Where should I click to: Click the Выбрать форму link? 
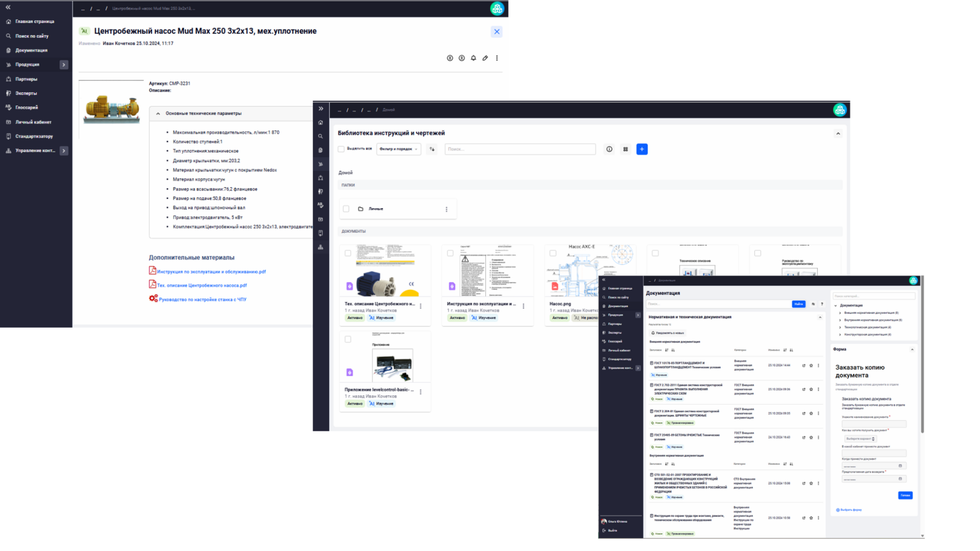tap(849, 510)
